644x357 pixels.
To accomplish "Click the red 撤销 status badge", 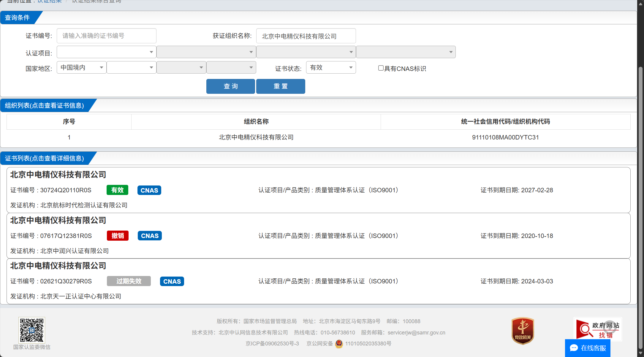I will click(x=118, y=236).
